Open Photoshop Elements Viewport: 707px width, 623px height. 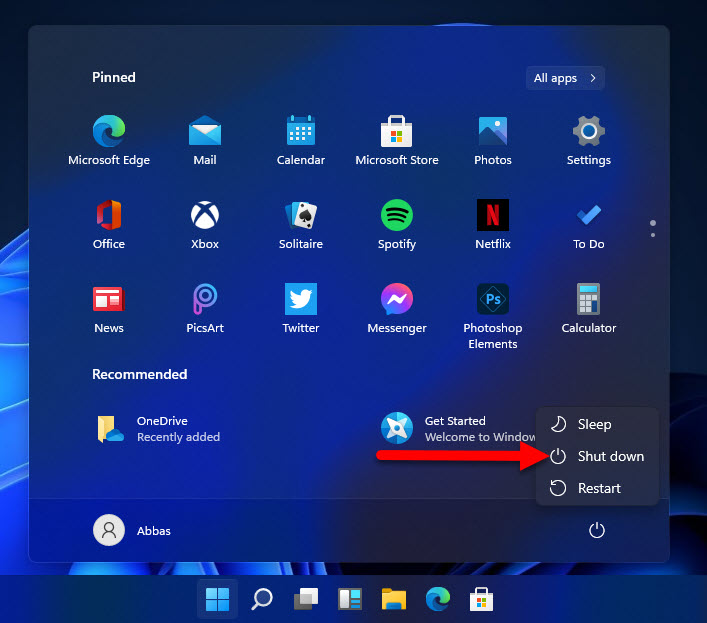point(493,316)
